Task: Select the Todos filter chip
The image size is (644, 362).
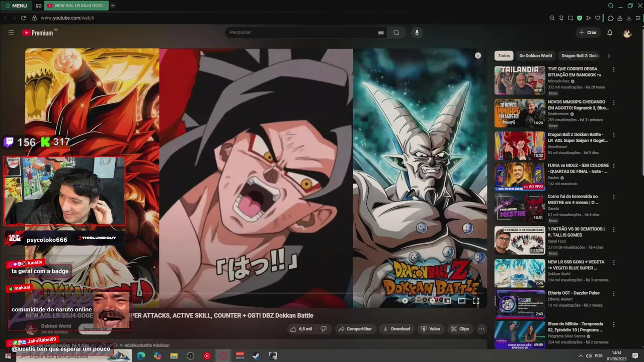Action: [x=504, y=56]
